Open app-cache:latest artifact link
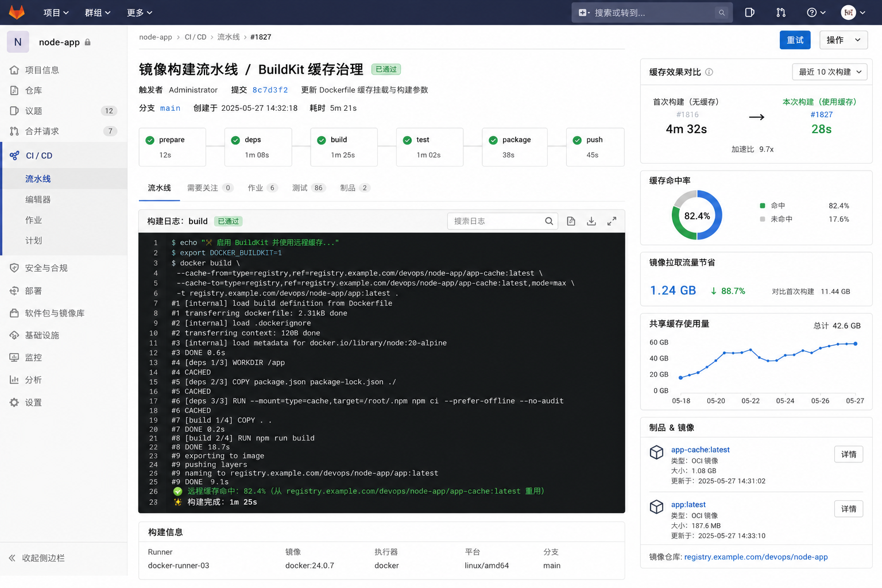Viewport: 882px width, 588px height. [701, 450]
